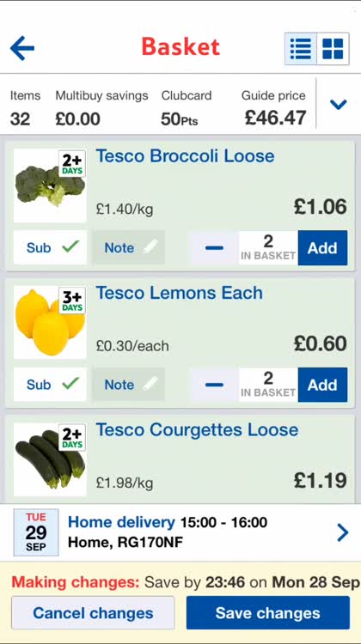Viewport: 361px width, 644px height.
Task: Switch to grid view layout
Action: pyautogui.click(x=333, y=49)
